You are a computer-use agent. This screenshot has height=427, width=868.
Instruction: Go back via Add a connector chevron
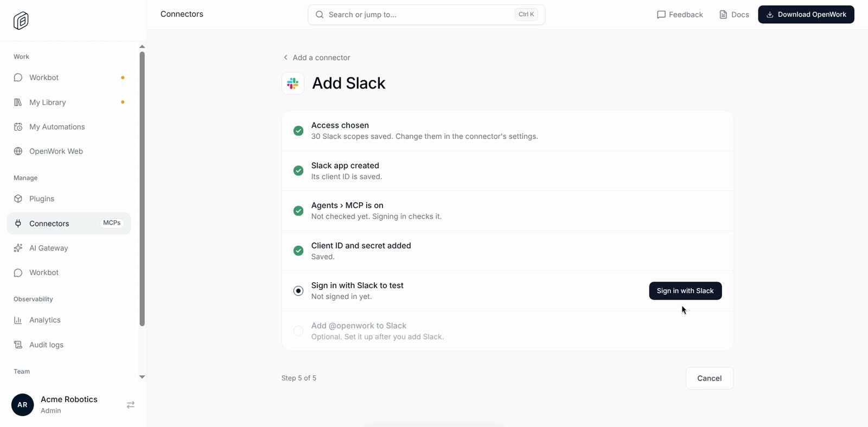pyautogui.click(x=285, y=58)
